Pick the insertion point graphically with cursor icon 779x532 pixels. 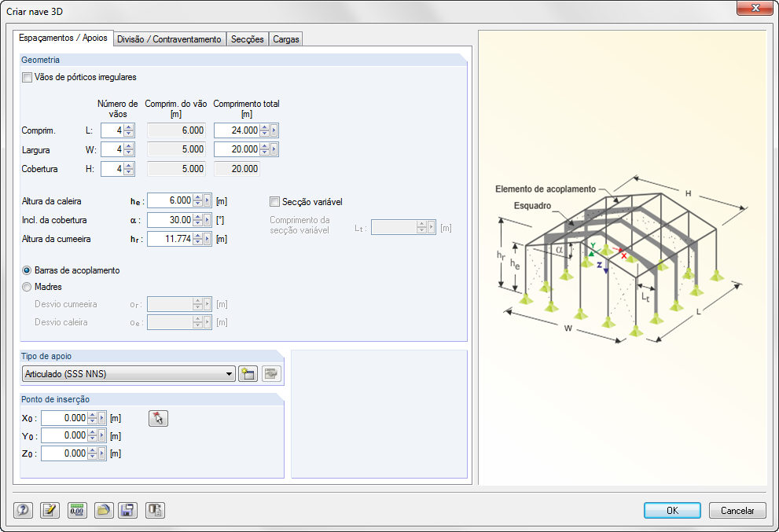coord(158,418)
